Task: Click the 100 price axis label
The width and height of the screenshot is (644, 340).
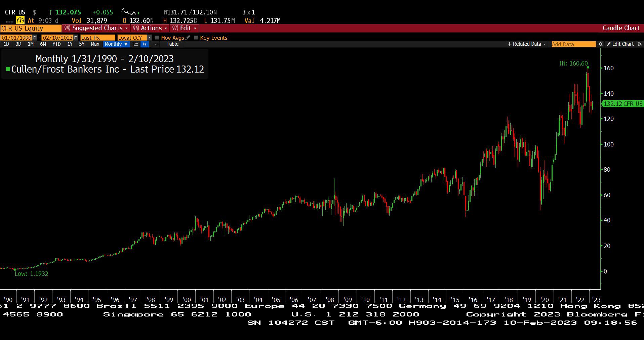Action: tap(609, 144)
